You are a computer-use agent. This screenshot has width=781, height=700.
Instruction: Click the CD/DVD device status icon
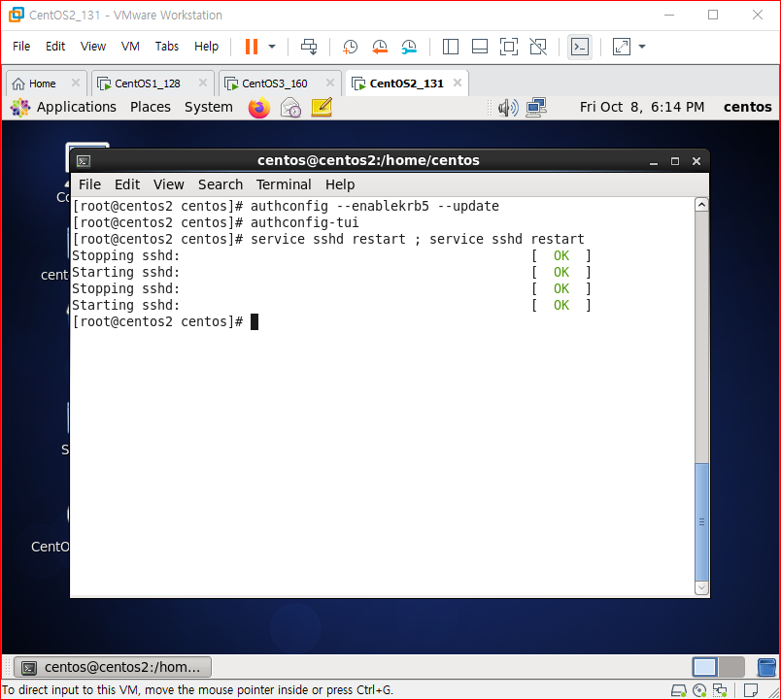coord(699,690)
